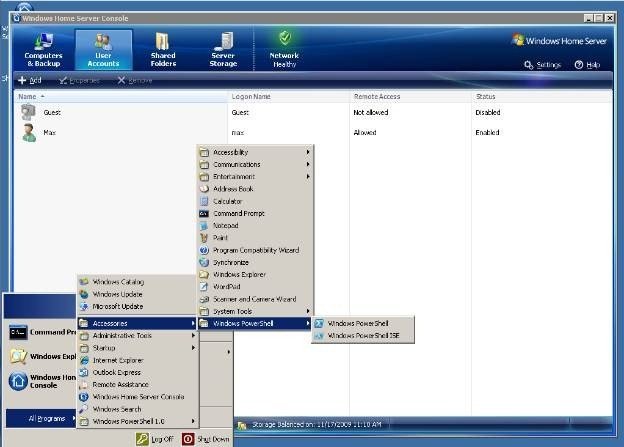Viewport: 624px width, 447px height.
Task: Open Windows Search
Action: (x=137, y=409)
